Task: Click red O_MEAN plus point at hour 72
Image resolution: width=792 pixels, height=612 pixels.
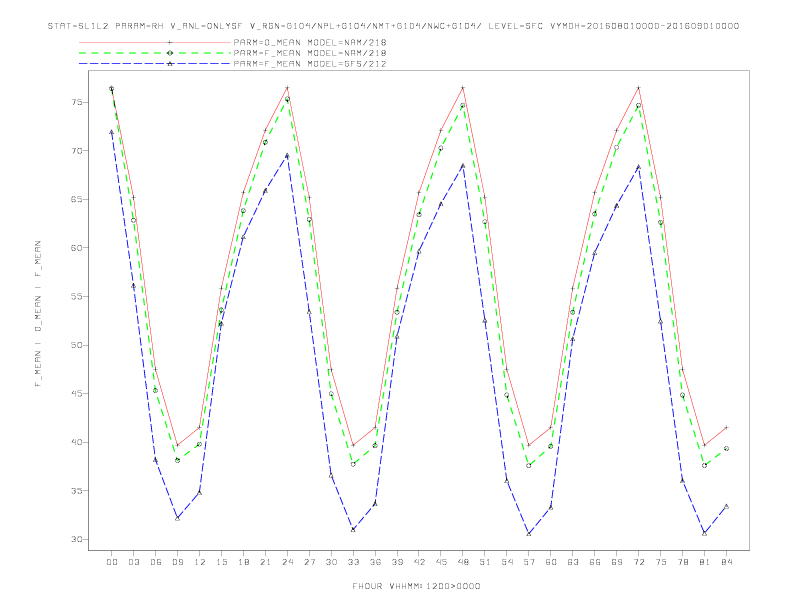Action: (638, 88)
